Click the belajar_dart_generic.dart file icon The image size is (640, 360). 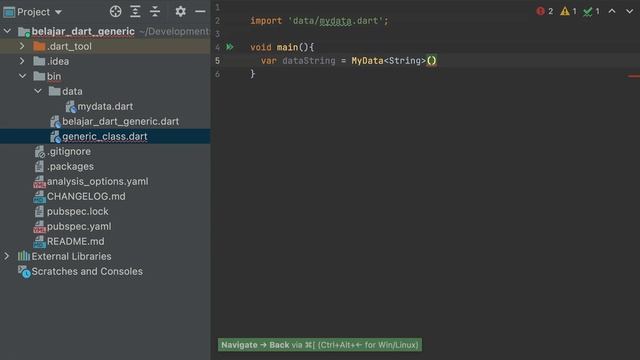click(55, 122)
